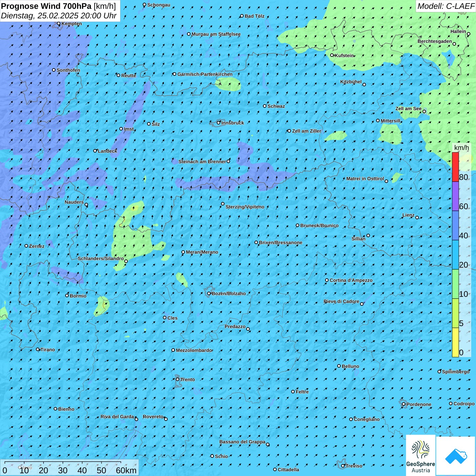The width and height of the screenshot is (476, 476).
Task: Click the 'Prognose Wind 700hPa [km/h]' title
Action: coord(58,6)
